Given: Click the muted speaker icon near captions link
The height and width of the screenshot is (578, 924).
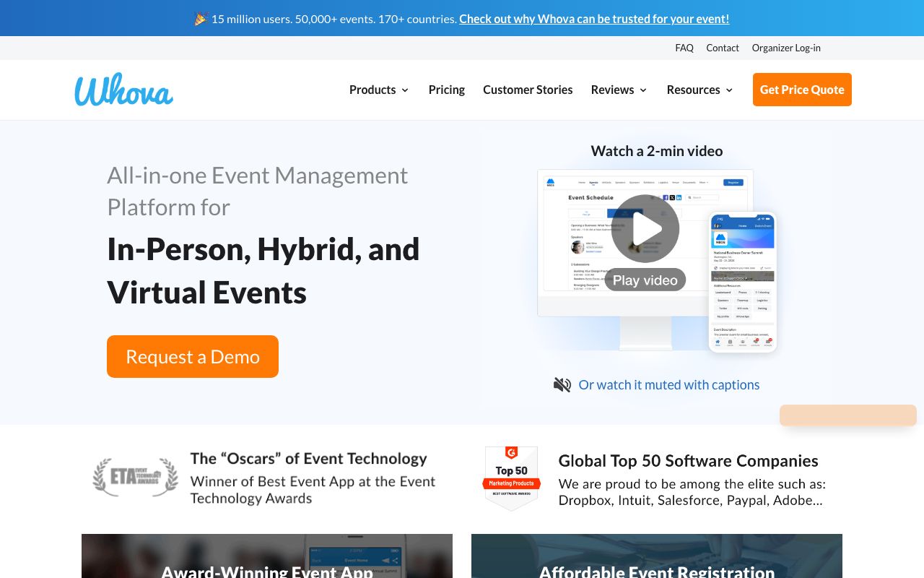Looking at the screenshot, I should (x=562, y=384).
